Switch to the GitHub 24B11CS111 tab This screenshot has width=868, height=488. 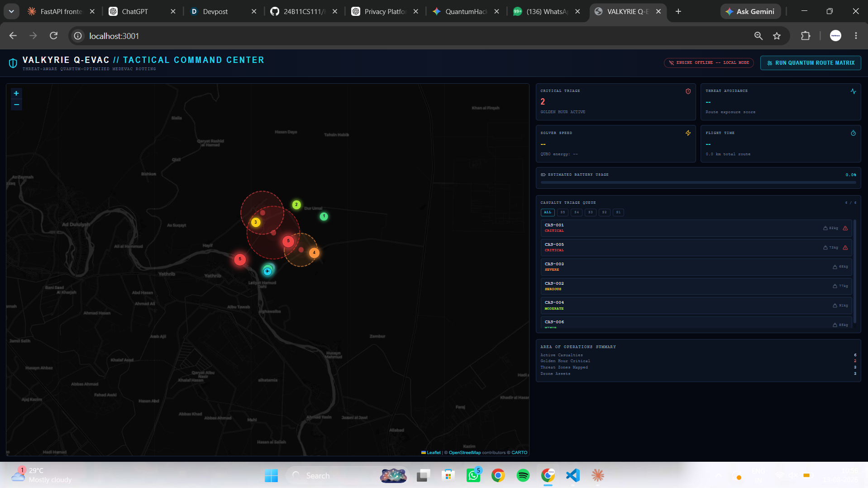304,11
